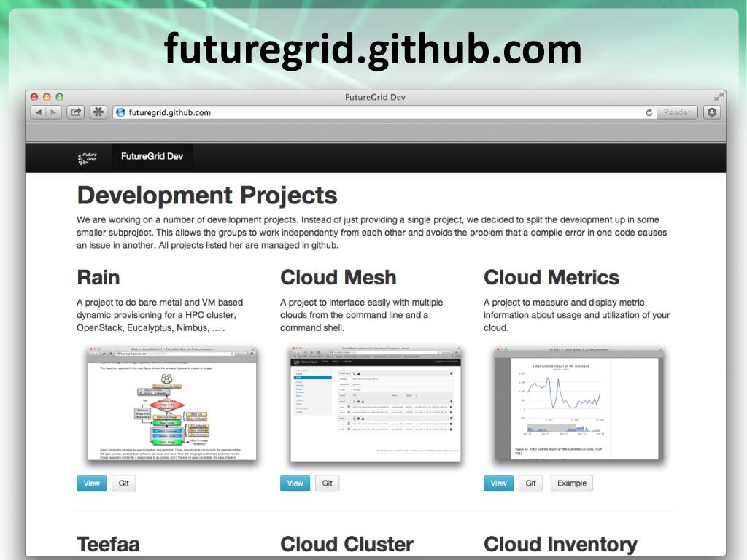Click the browser Back arrow button
Image resolution: width=747 pixels, height=560 pixels.
coord(39,112)
